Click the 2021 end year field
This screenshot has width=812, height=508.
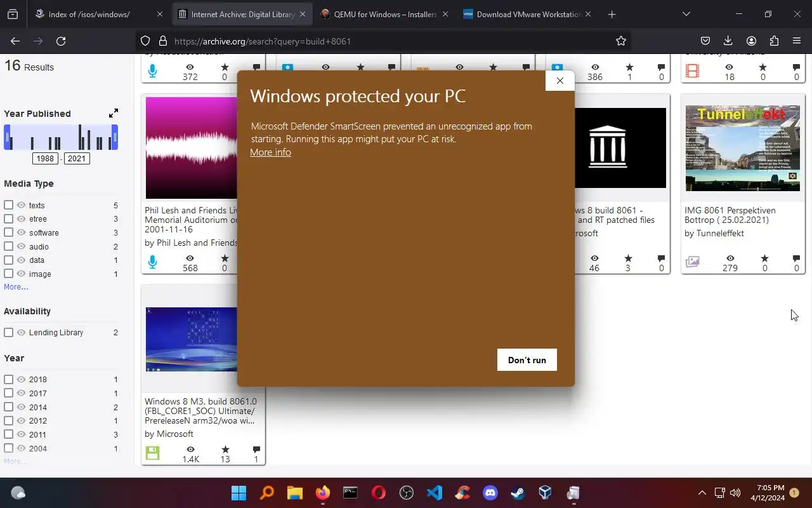click(77, 158)
